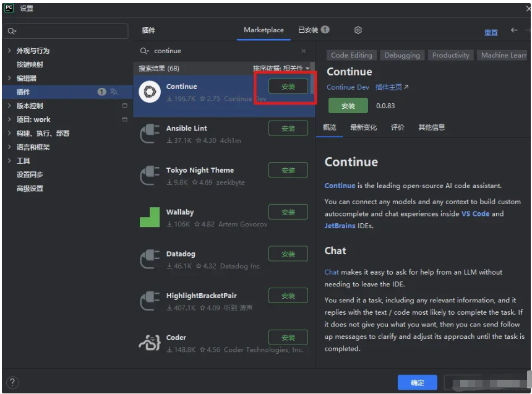Click the Datadog plugin icon

(150, 259)
